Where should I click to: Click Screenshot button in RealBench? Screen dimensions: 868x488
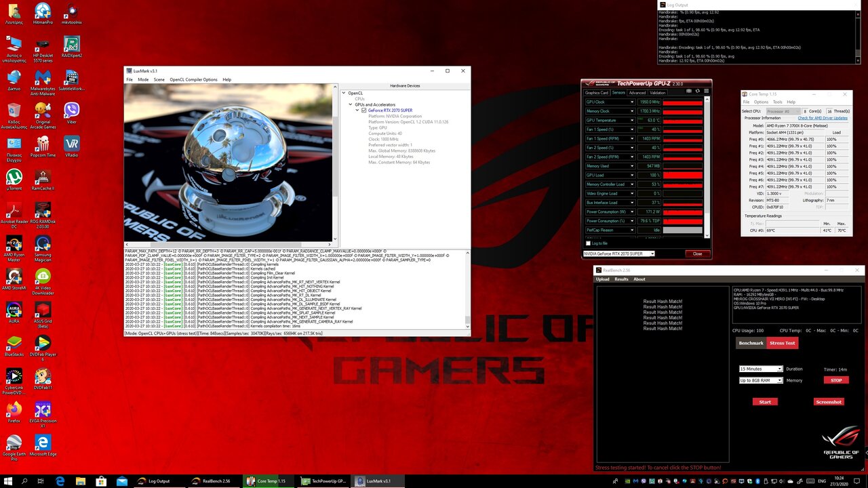(829, 402)
